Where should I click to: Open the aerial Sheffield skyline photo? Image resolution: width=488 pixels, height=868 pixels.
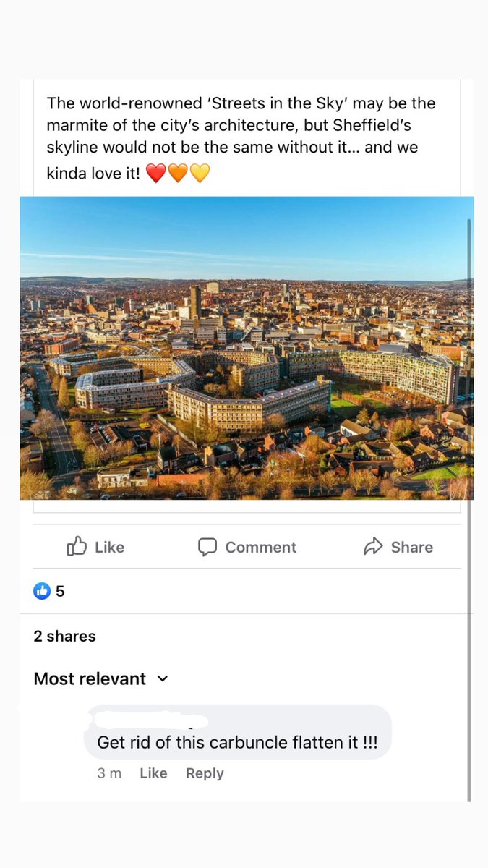247,348
